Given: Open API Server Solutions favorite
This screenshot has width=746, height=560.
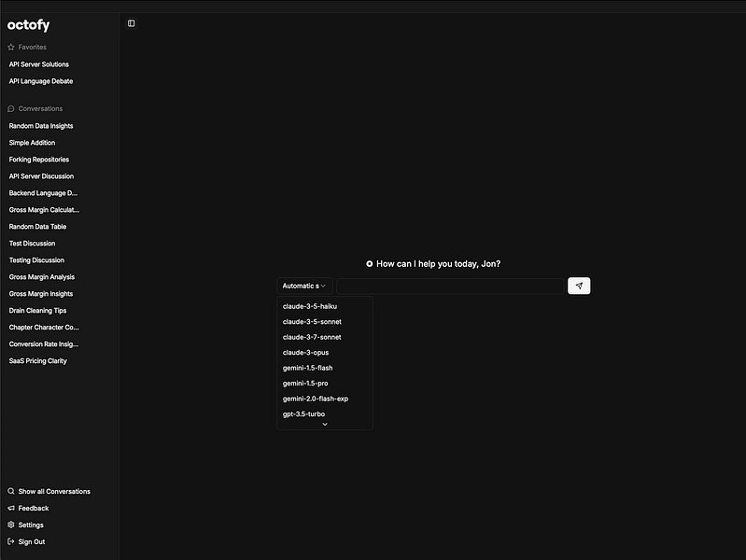Looking at the screenshot, I should click(39, 64).
